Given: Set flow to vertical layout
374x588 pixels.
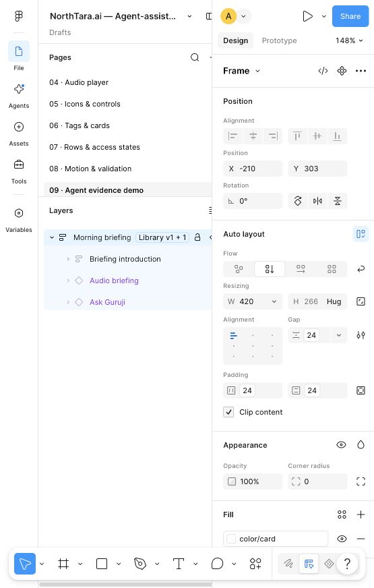Looking at the screenshot, I should tap(270, 269).
